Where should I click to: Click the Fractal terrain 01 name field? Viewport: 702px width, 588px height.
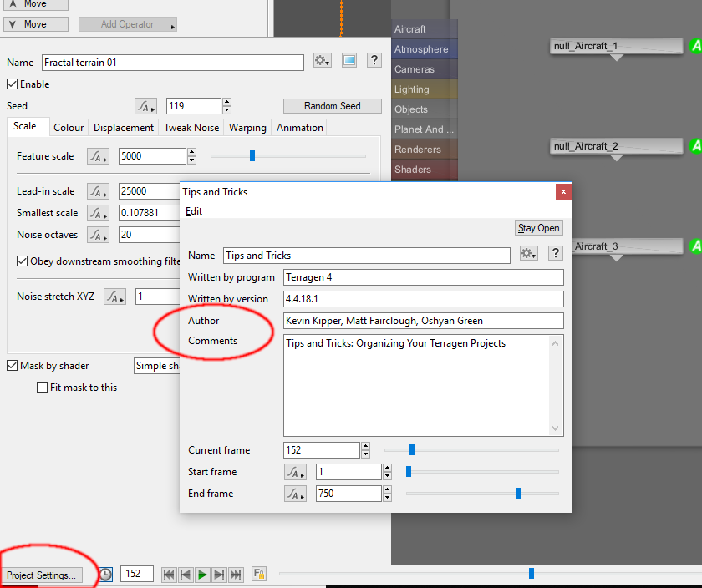(173, 63)
